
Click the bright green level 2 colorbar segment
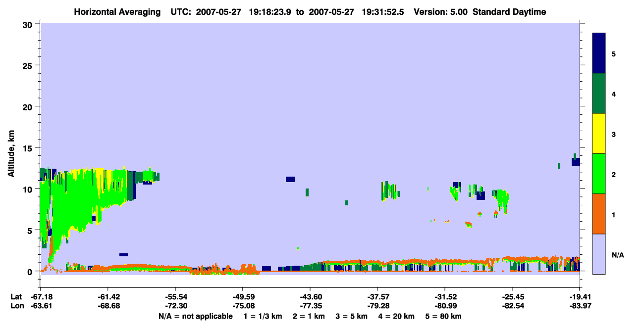(x=599, y=174)
